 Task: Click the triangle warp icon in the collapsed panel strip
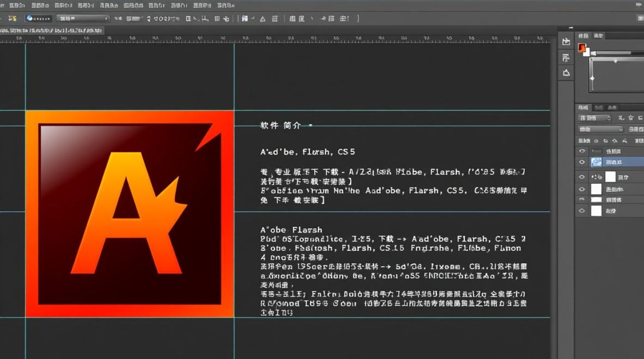point(565,72)
